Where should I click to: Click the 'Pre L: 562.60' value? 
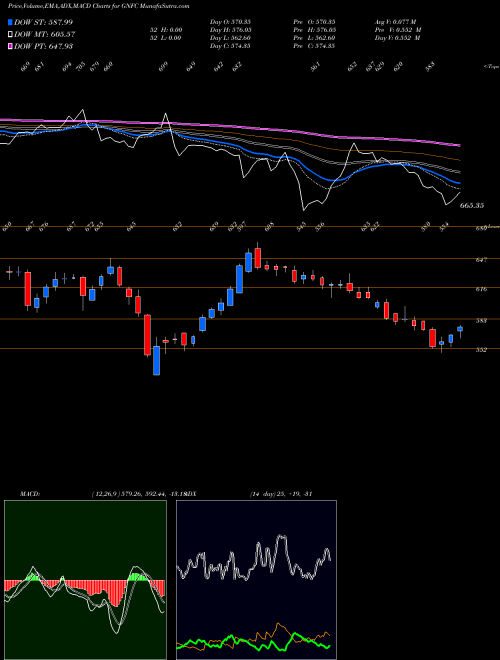(314, 38)
